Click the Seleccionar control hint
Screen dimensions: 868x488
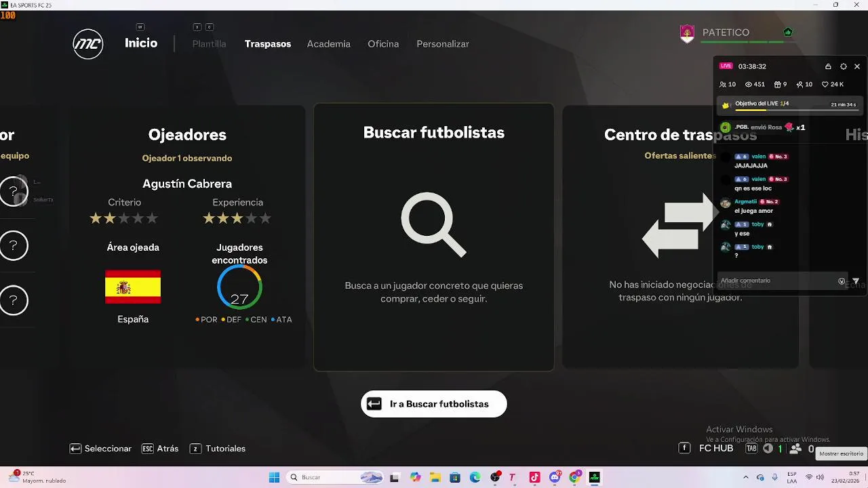click(100, 449)
